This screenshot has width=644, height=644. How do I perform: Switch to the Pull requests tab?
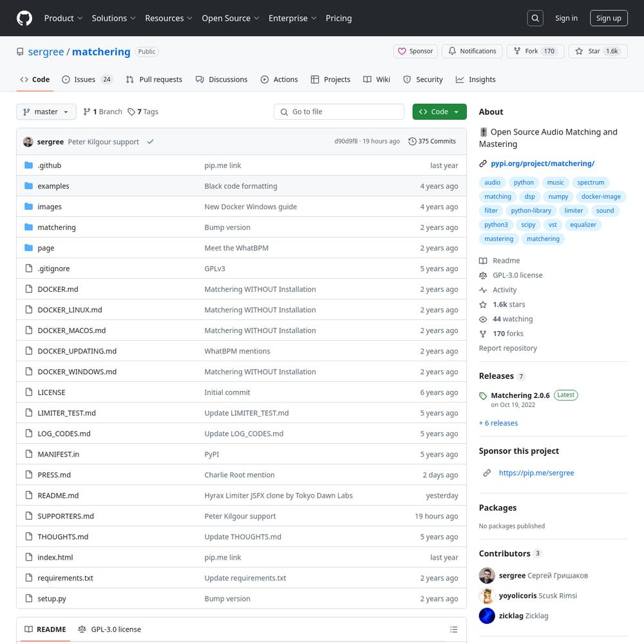click(x=154, y=79)
